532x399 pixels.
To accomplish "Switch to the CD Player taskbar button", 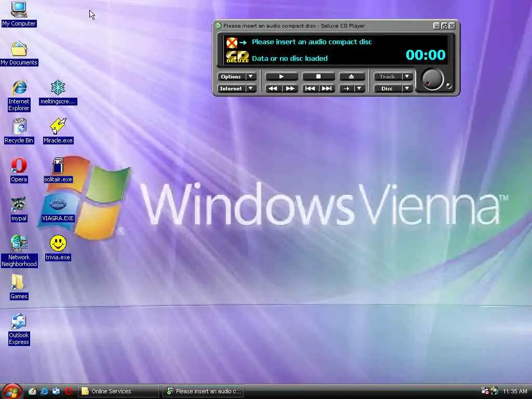I will [x=203, y=391].
